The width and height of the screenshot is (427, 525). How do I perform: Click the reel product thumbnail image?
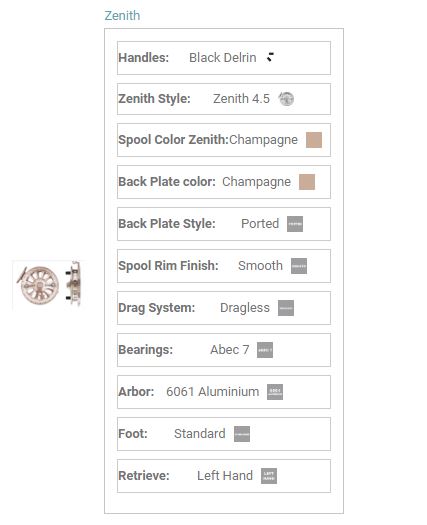point(49,284)
